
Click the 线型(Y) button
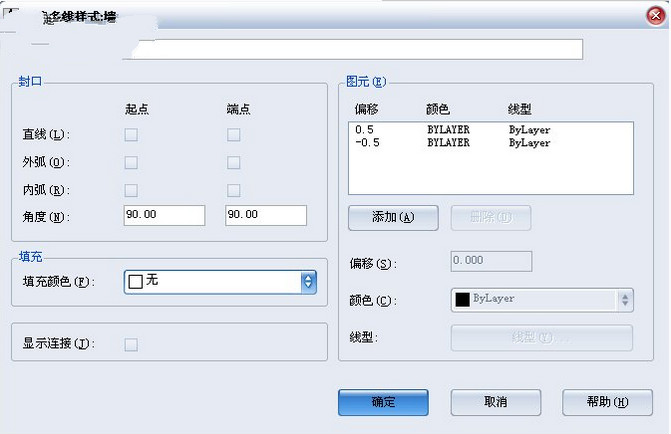click(x=542, y=338)
